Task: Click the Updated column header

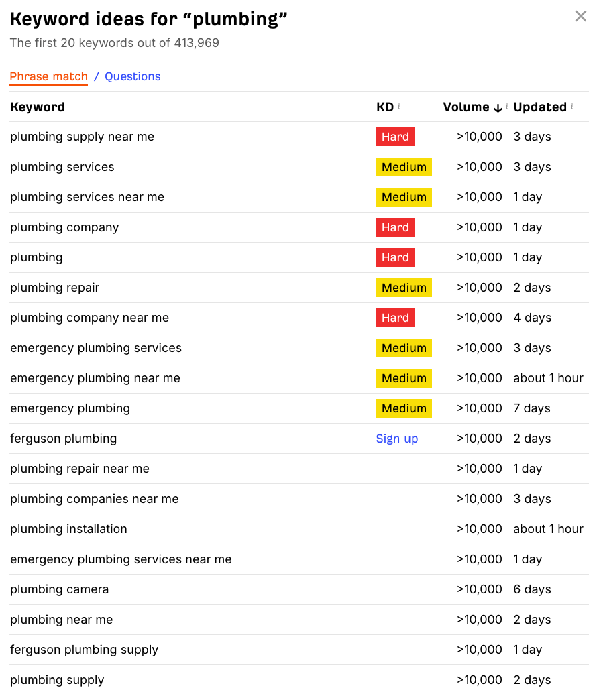Action: [539, 107]
